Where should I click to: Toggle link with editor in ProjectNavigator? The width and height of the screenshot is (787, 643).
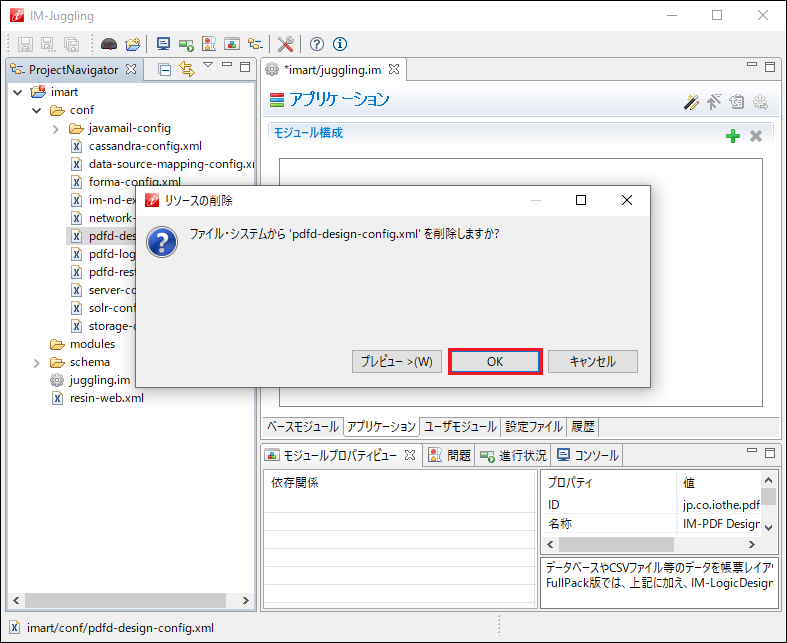pos(187,69)
